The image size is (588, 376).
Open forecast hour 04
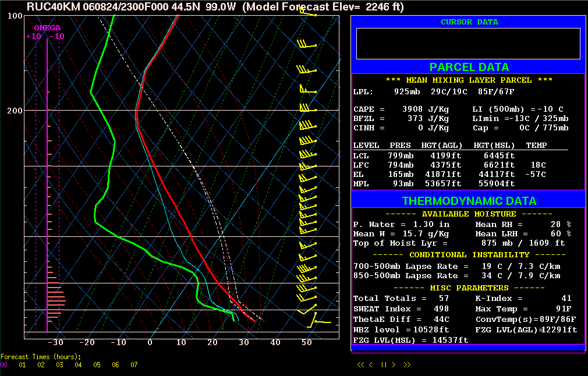point(78,365)
